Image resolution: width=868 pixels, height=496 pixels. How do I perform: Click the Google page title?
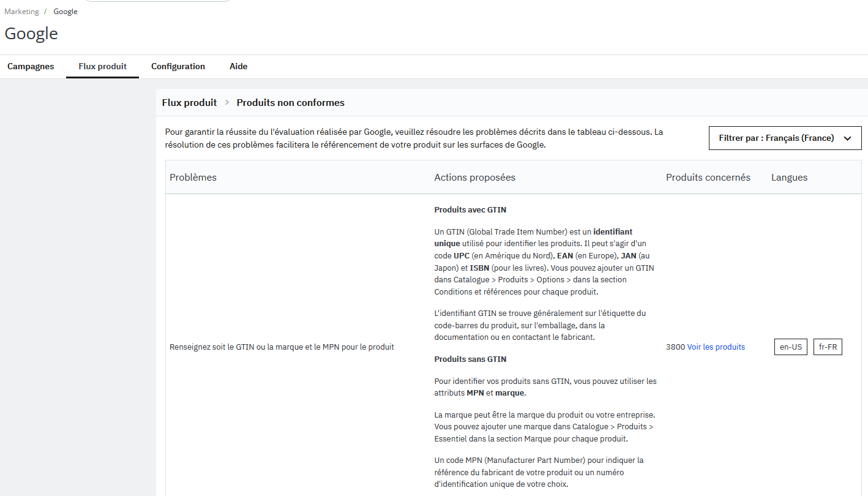click(31, 33)
